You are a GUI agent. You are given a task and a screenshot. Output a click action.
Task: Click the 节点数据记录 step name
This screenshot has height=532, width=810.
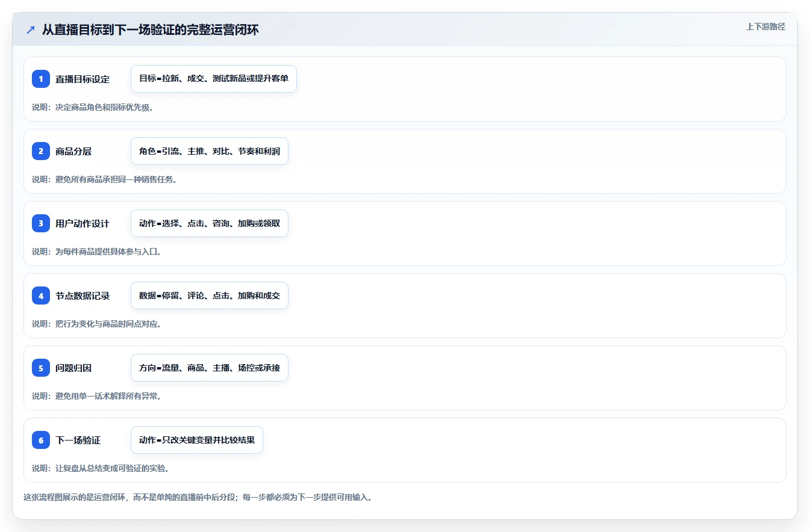[83, 295]
